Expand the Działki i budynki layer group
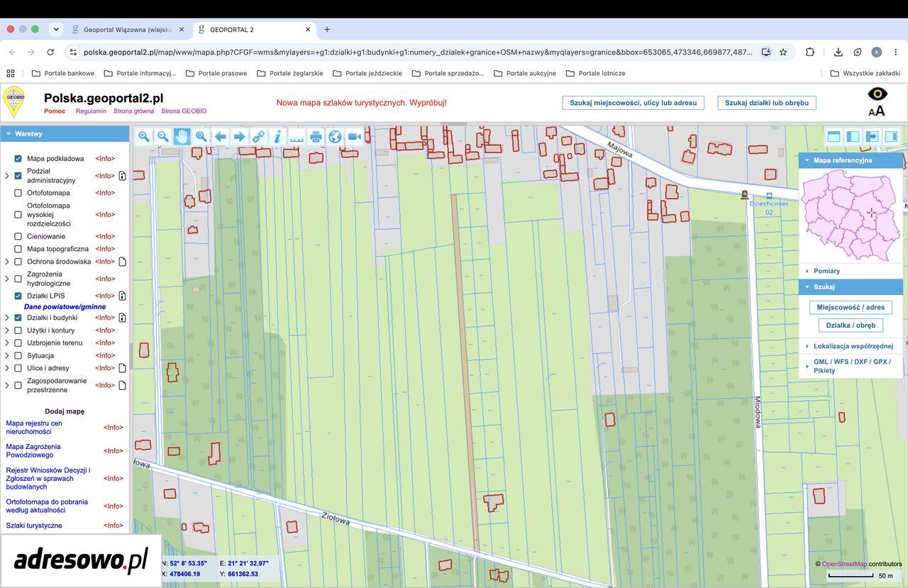The height and width of the screenshot is (588, 908). coord(7,318)
